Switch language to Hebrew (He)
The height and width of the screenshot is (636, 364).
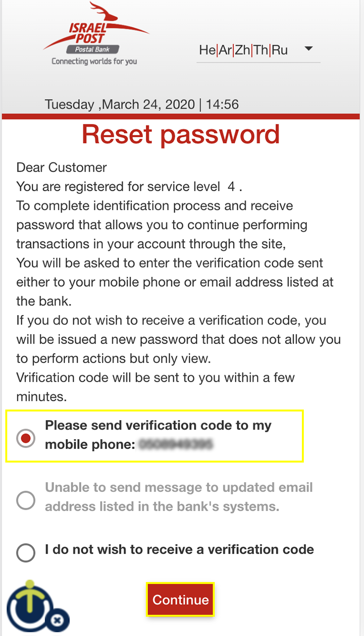pyautogui.click(x=208, y=50)
